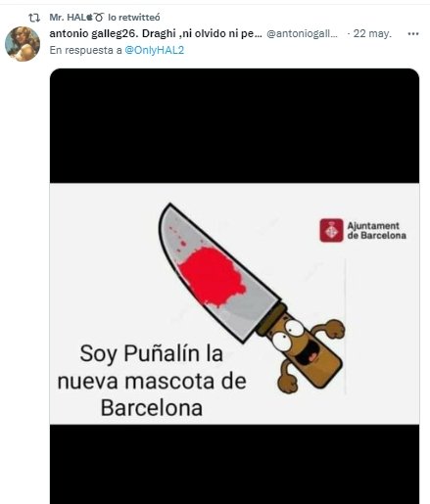Click the Mr. HAL retweeter name
The width and height of the screenshot is (430, 504).
pyautogui.click(x=76, y=18)
